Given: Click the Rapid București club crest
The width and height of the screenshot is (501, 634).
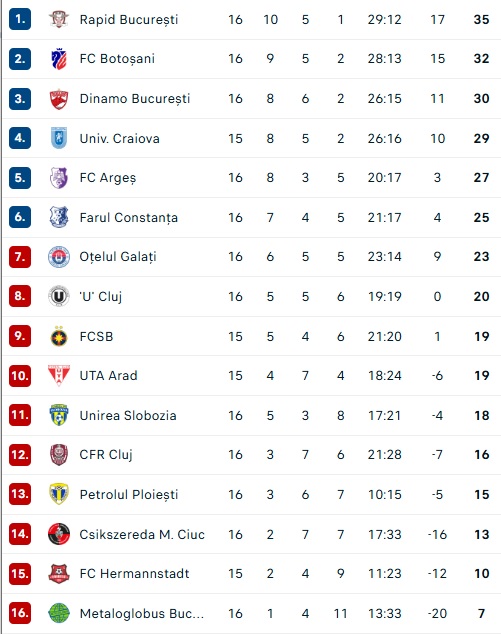Looking at the screenshot, I should [x=59, y=19].
